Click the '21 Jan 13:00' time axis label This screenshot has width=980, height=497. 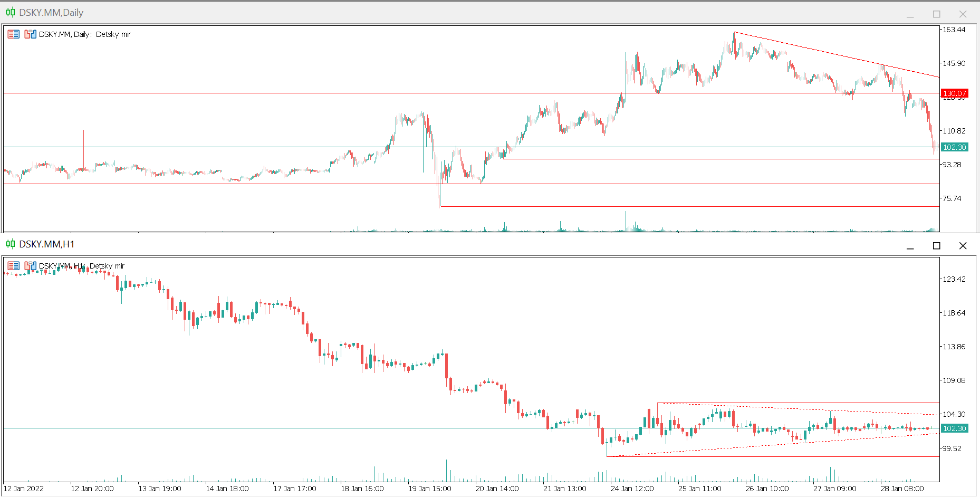coord(565,489)
